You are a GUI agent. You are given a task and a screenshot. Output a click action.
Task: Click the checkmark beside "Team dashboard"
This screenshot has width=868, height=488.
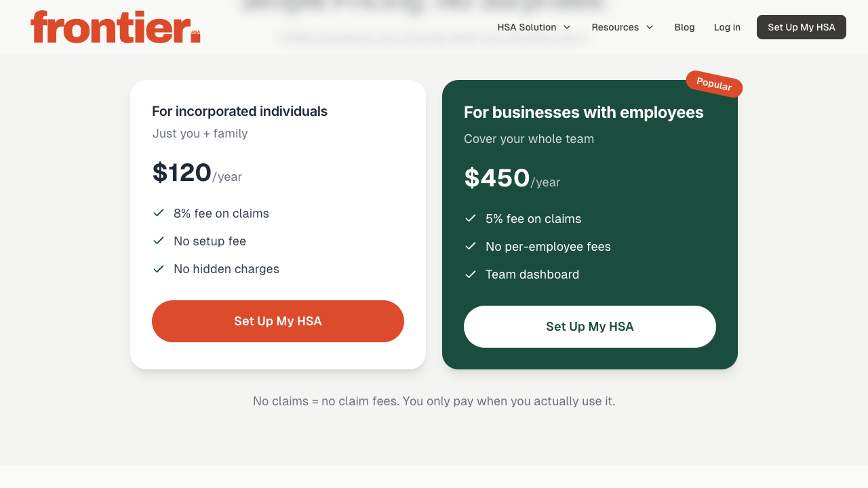click(x=470, y=274)
